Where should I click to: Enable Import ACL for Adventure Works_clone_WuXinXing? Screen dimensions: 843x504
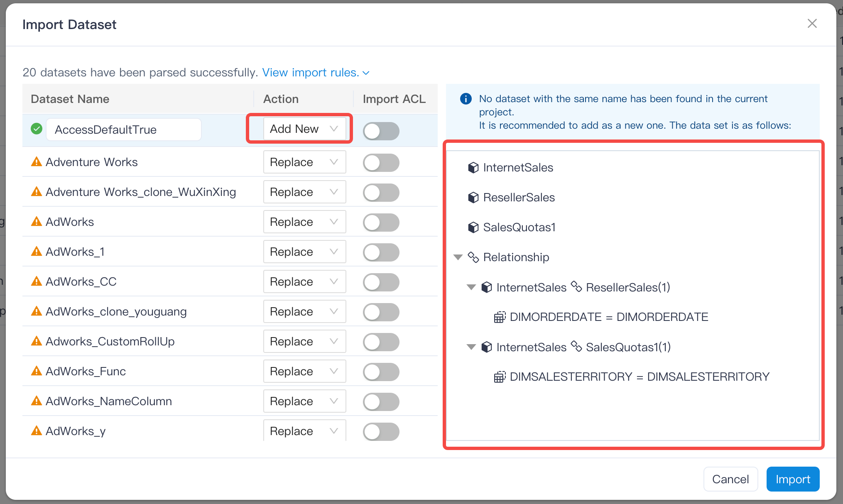point(381,193)
